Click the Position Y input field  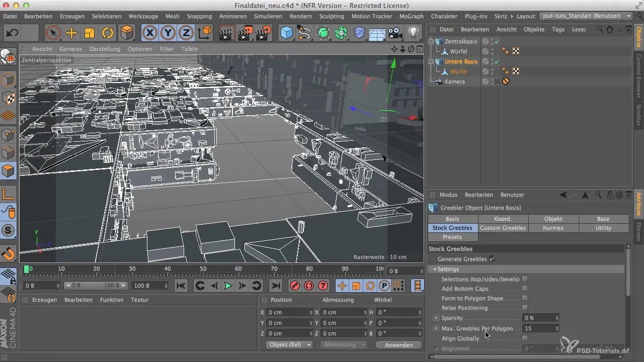click(x=289, y=323)
